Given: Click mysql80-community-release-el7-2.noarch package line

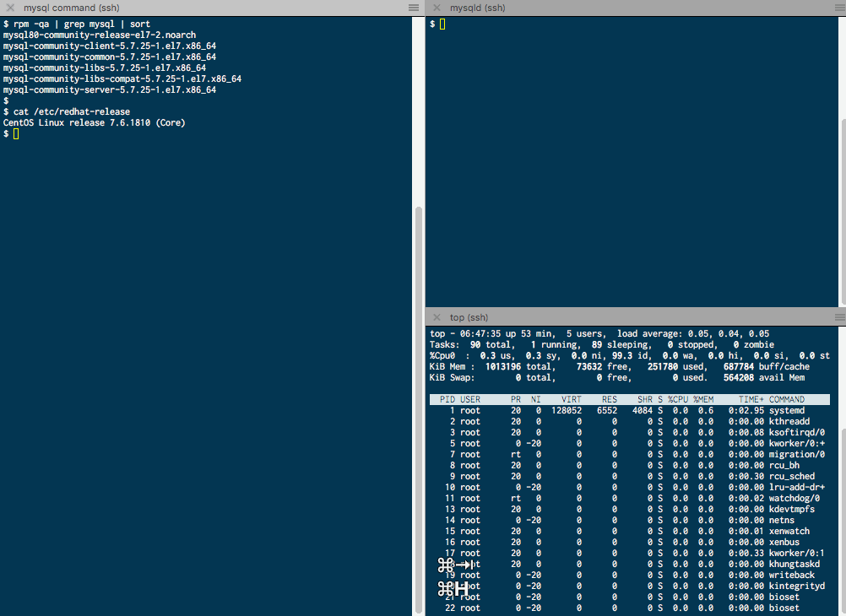Looking at the screenshot, I should tap(100, 35).
